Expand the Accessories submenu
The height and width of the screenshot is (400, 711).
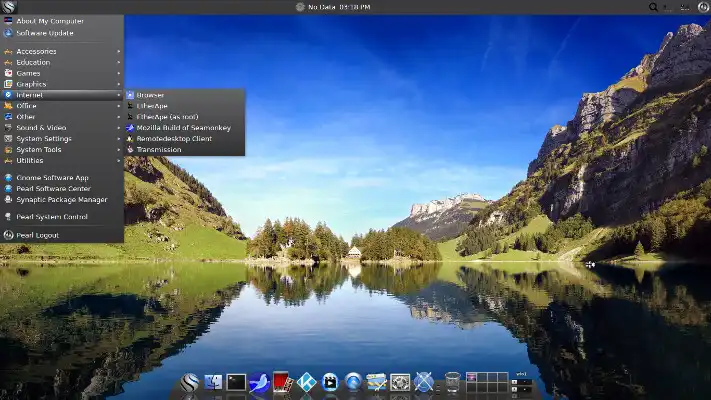[x=36, y=51]
